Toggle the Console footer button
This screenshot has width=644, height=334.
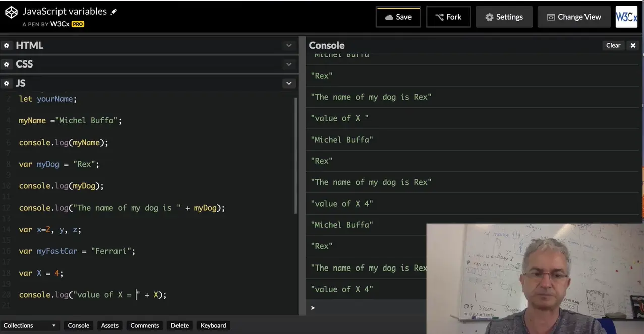coord(79,325)
